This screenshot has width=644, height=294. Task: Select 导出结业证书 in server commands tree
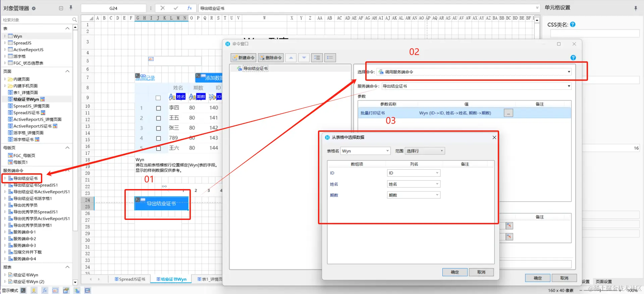point(25,178)
